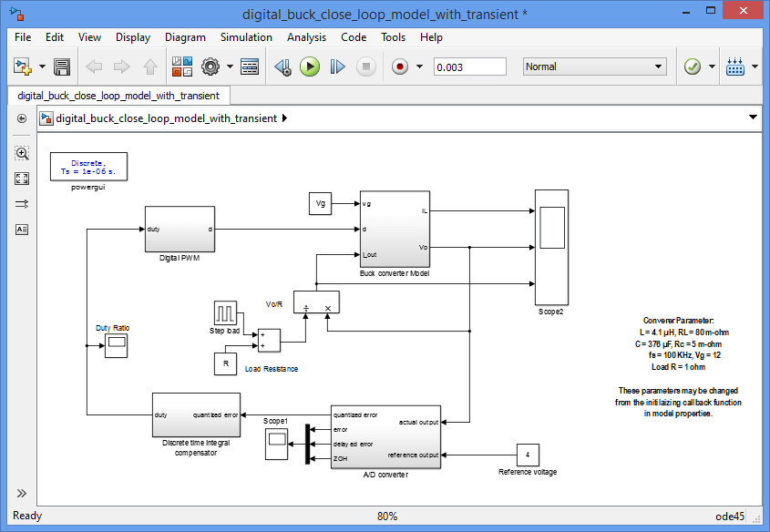Viewport: 770px width, 532px height.
Task: Open the New Model dropdown arrow
Action: pos(42,66)
